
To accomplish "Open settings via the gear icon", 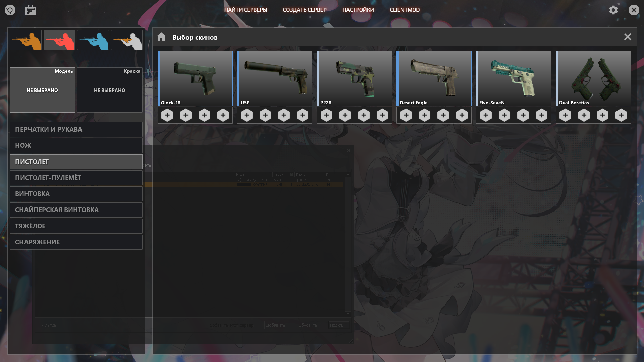I will click(613, 10).
